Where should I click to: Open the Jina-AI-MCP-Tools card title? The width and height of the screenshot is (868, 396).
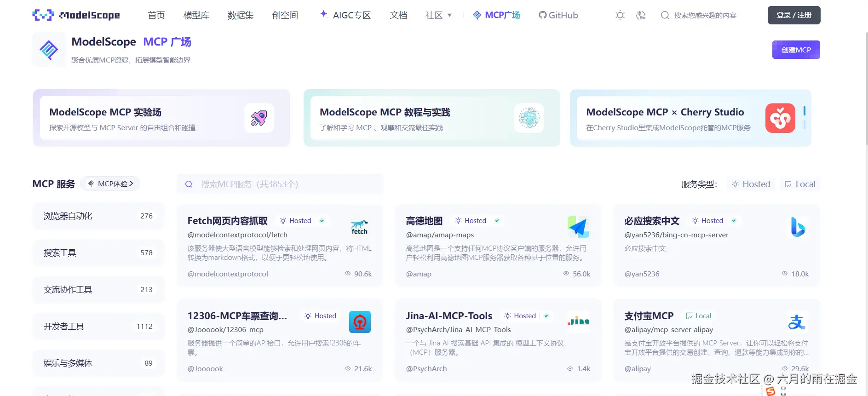pyautogui.click(x=449, y=316)
